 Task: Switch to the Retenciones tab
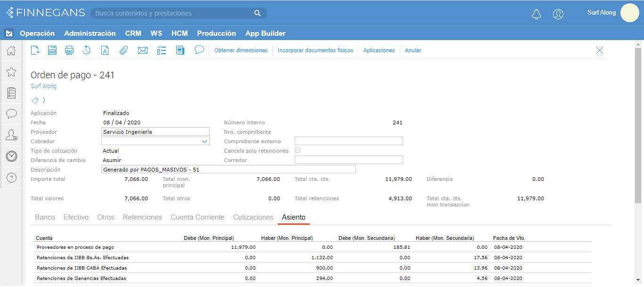[142, 217]
